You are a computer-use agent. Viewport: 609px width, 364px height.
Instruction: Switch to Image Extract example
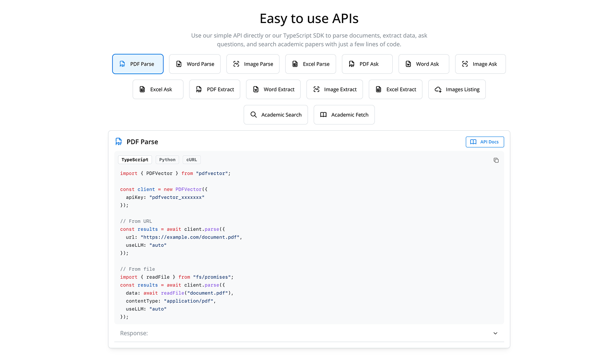(335, 90)
